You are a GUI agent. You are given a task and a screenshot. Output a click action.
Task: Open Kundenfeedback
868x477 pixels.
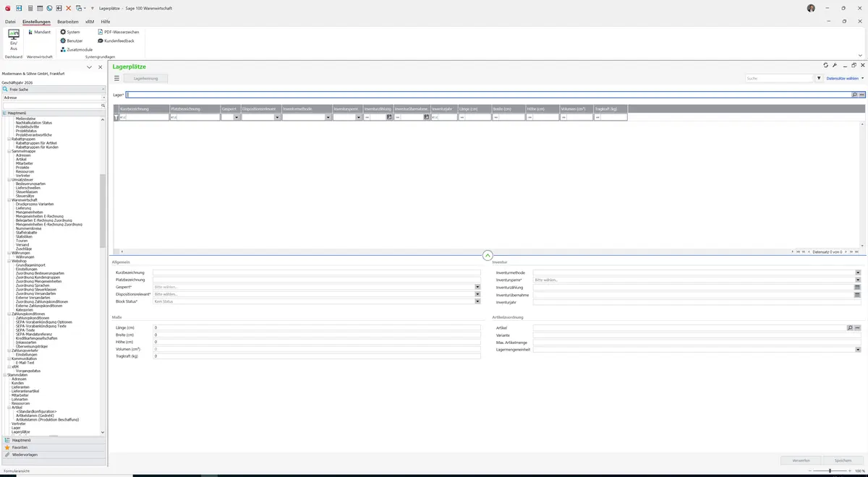pyautogui.click(x=116, y=40)
